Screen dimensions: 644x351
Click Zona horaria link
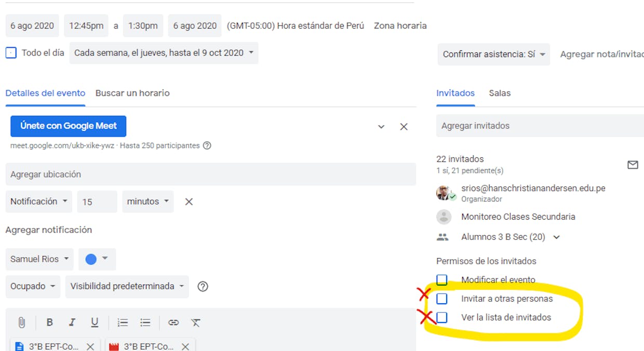click(400, 25)
